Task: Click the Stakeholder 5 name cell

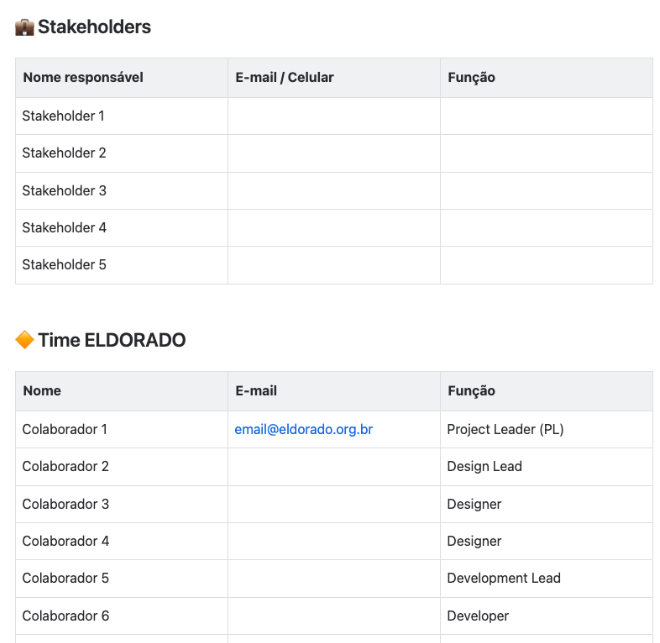Action: pos(122,265)
